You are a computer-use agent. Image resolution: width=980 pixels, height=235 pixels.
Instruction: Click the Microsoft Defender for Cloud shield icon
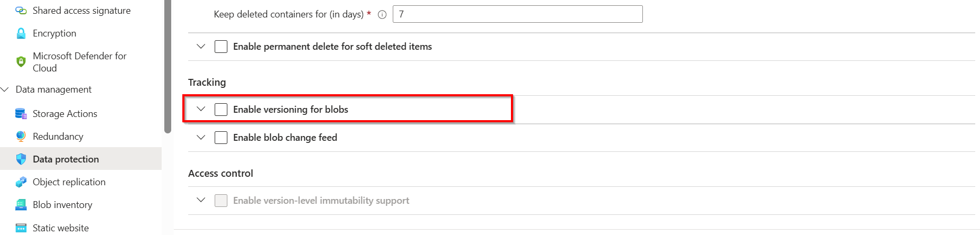click(21, 62)
